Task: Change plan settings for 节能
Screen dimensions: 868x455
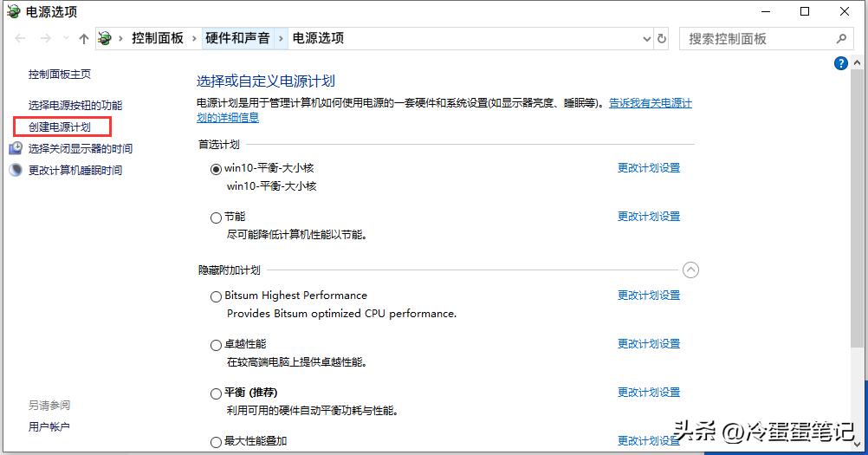Action: coord(649,217)
